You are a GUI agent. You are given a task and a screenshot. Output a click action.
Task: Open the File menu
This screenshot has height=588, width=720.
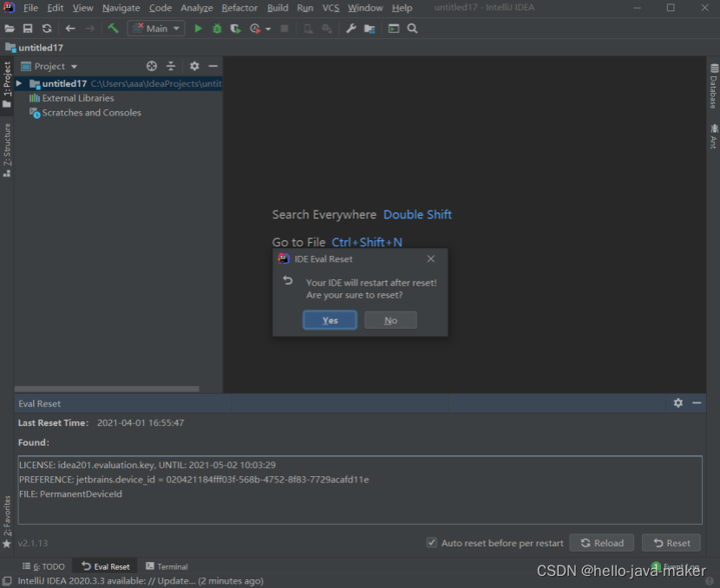coord(30,8)
